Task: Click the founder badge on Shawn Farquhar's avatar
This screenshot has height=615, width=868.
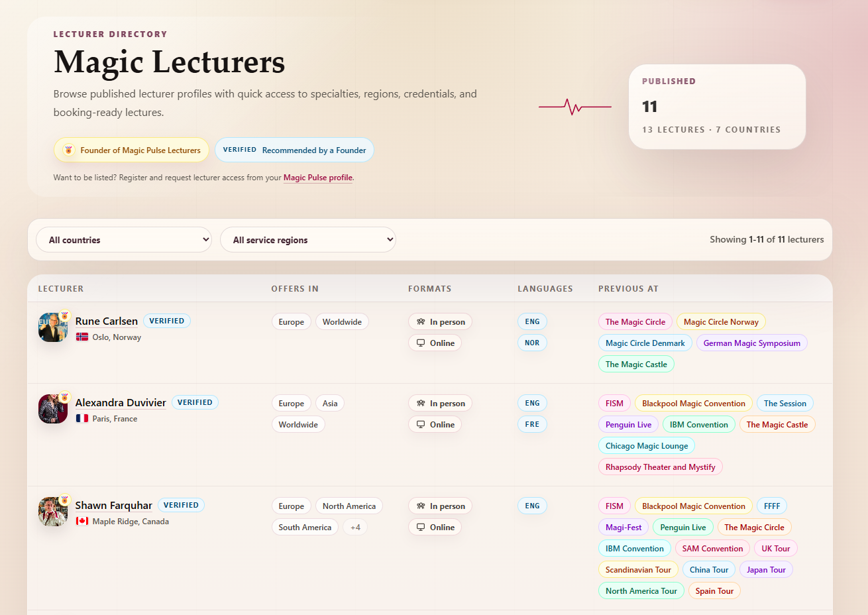Action: tap(65, 500)
